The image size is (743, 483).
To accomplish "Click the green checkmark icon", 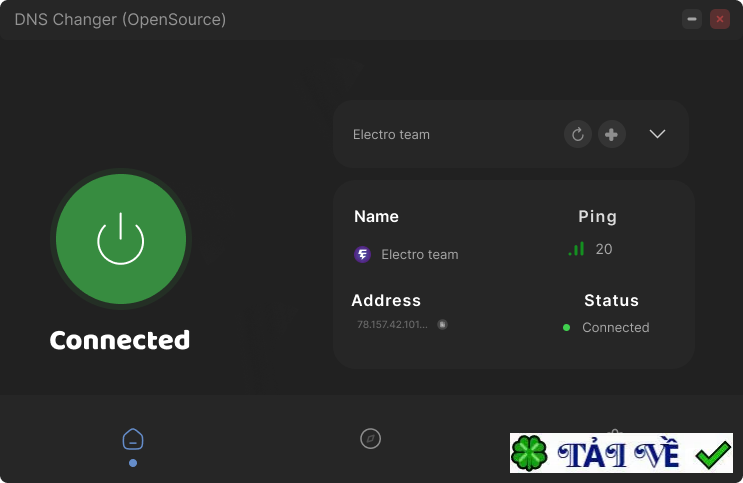I will (x=713, y=455).
